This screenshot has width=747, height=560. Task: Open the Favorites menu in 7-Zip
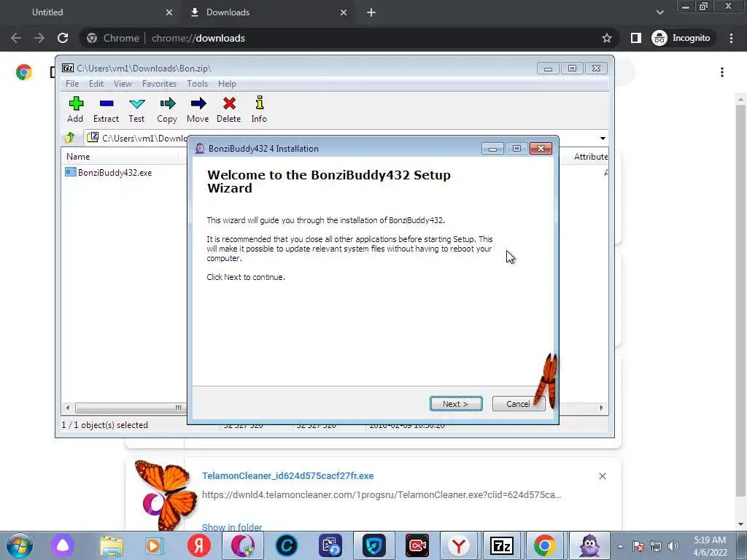click(x=159, y=84)
